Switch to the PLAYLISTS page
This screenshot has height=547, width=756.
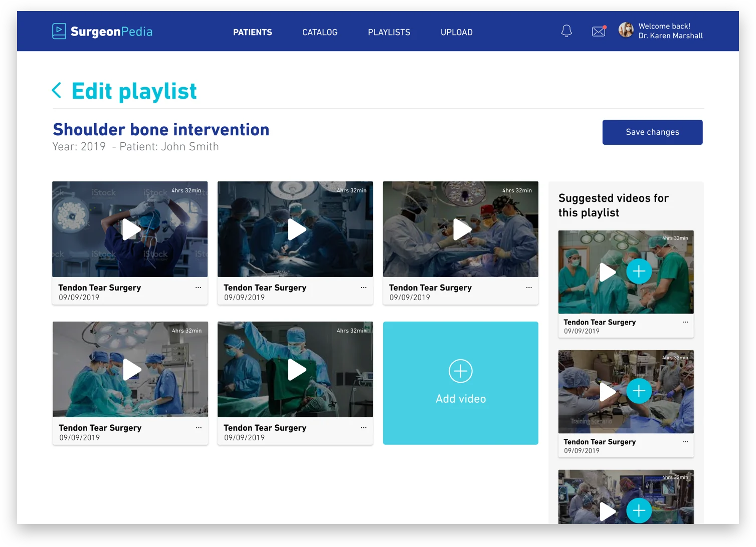pyautogui.click(x=389, y=32)
